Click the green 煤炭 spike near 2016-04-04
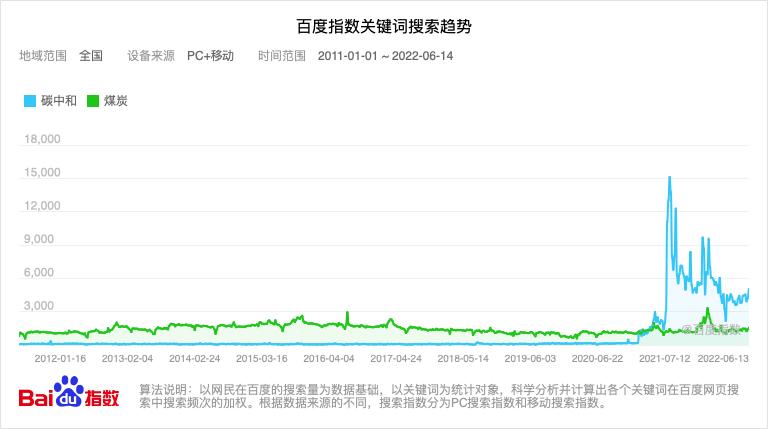This screenshot has width=768, height=429. pyautogui.click(x=347, y=318)
